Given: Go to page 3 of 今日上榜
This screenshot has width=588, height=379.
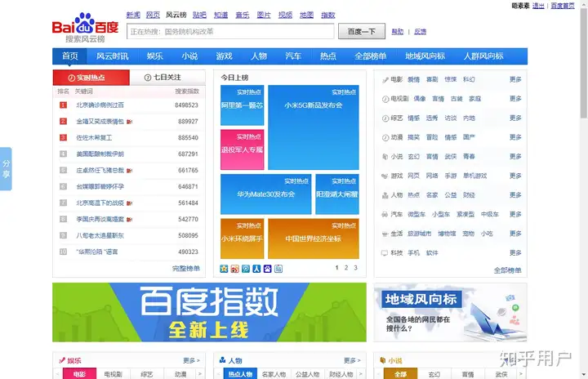Looking at the screenshot, I should pos(355,268).
